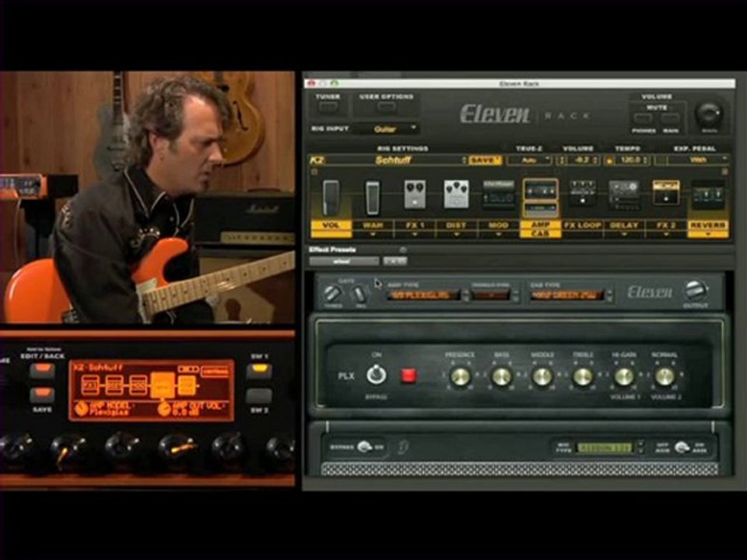
Task: Toggle the TUNER button
Action: [x=328, y=107]
